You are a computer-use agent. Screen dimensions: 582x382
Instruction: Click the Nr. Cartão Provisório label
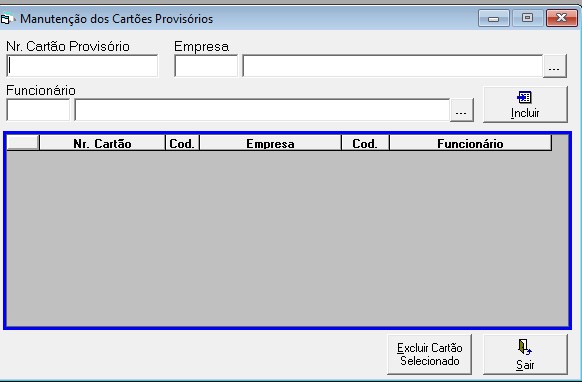(x=68, y=46)
